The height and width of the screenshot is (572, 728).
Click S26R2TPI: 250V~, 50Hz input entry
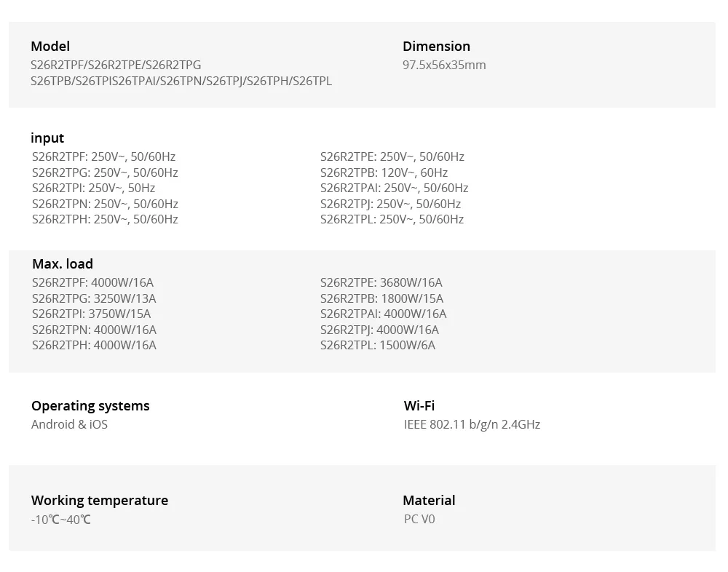click(93, 188)
